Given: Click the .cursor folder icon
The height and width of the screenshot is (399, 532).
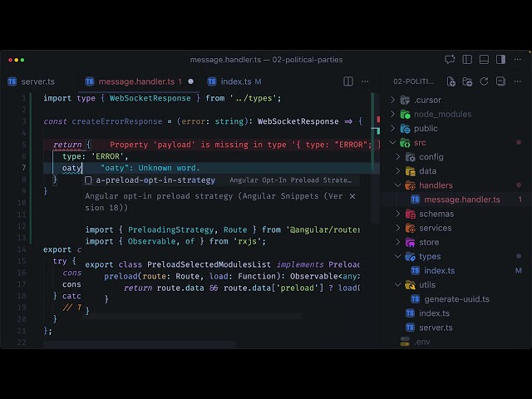Looking at the screenshot, I should tap(405, 100).
